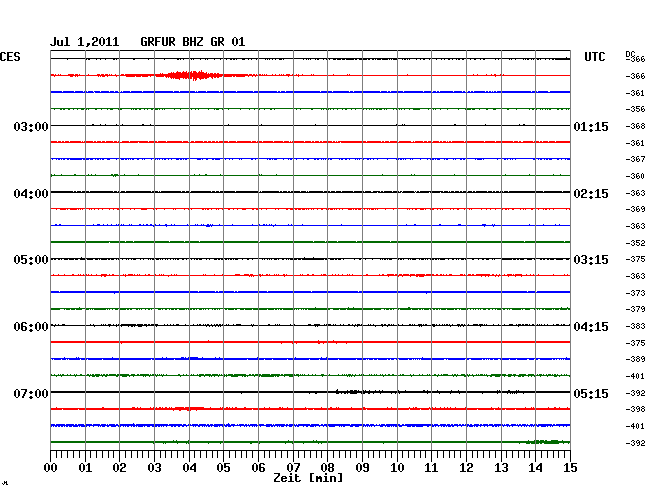Click the "04" minute axis label
Viewport: 650px width, 494px height.
189,467
